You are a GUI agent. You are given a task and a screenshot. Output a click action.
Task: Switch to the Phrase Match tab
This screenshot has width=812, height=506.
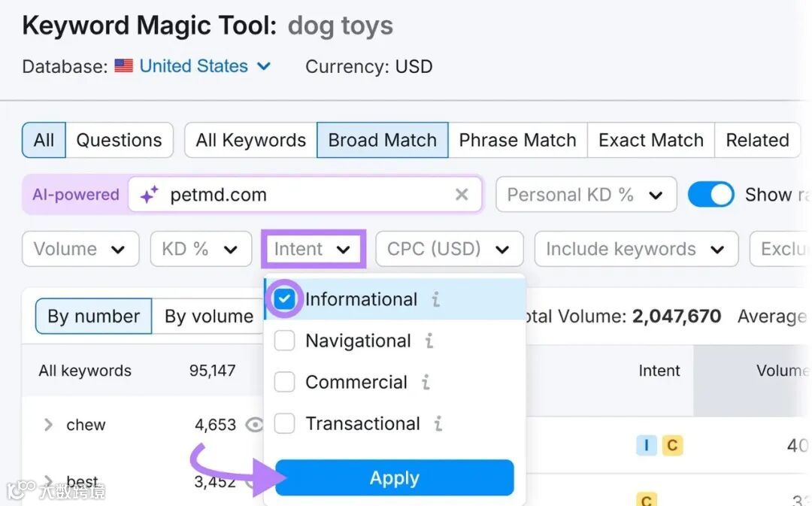pyautogui.click(x=517, y=141)
